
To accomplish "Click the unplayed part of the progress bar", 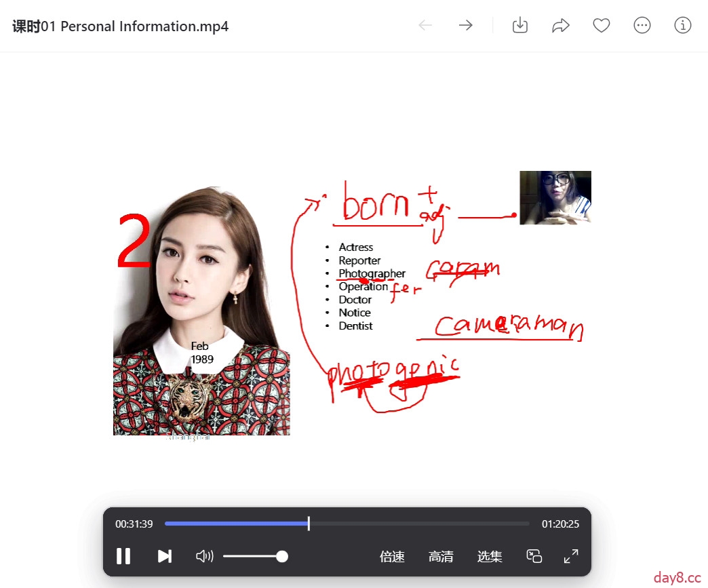I will tap(420, 524).
